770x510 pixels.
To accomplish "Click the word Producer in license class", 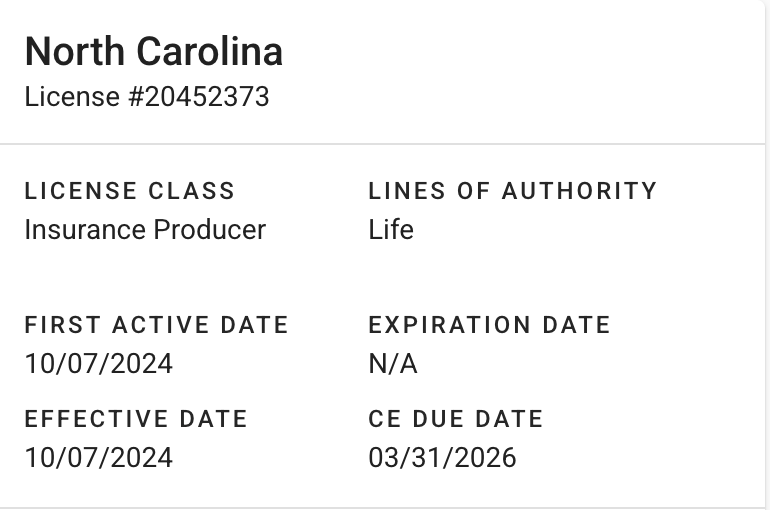I will click(x=209, y=230).
